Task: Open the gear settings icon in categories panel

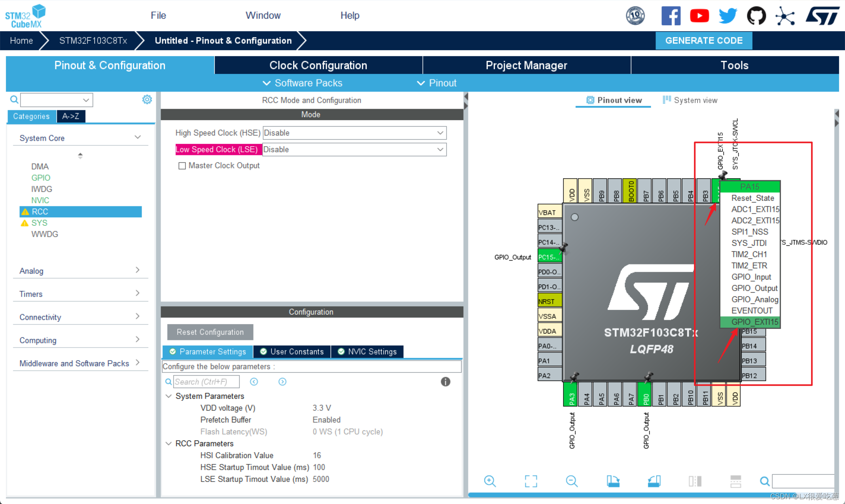Action: click(147, 99)
